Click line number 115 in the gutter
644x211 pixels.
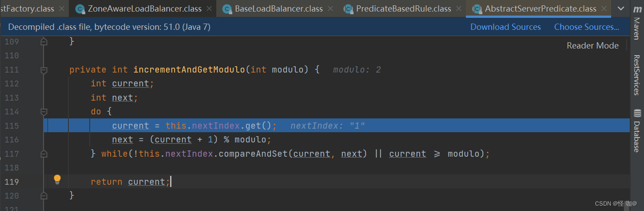pyautogui.click(x=12, y=126)
